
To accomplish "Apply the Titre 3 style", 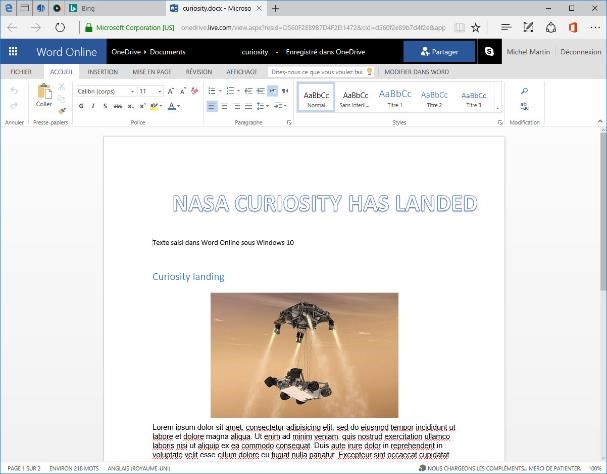I will pos(474,98).
